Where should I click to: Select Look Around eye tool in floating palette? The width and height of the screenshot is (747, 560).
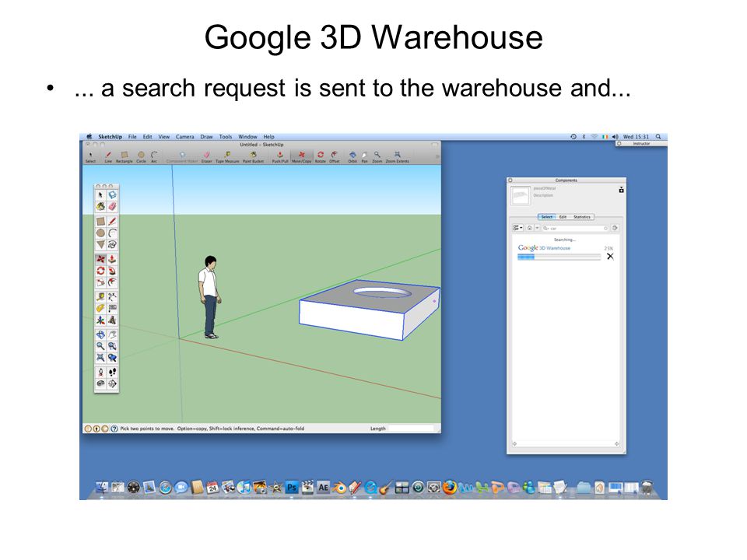(x=100, y=383)
